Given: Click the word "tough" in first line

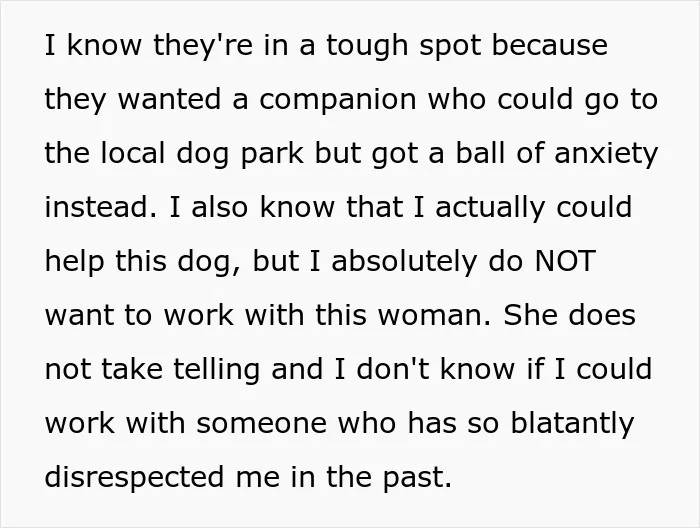Looking at the screenshot, I should [367, 47].
